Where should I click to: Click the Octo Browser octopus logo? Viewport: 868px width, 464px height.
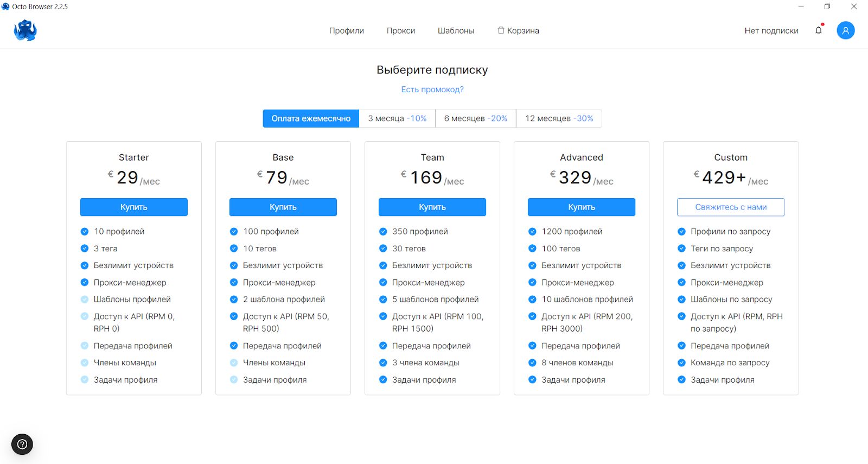(x=25, y=30)
